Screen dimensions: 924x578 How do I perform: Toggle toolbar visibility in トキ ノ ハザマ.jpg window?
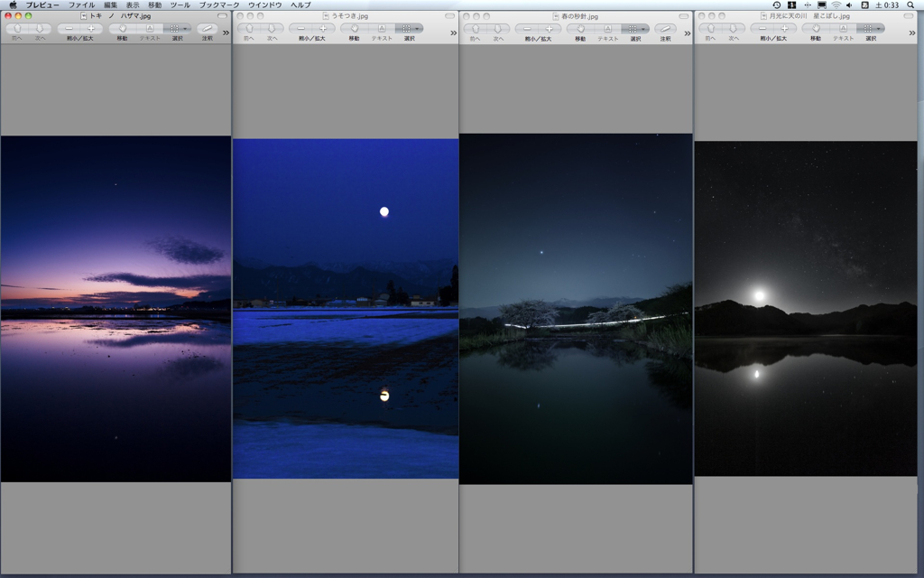222,16
